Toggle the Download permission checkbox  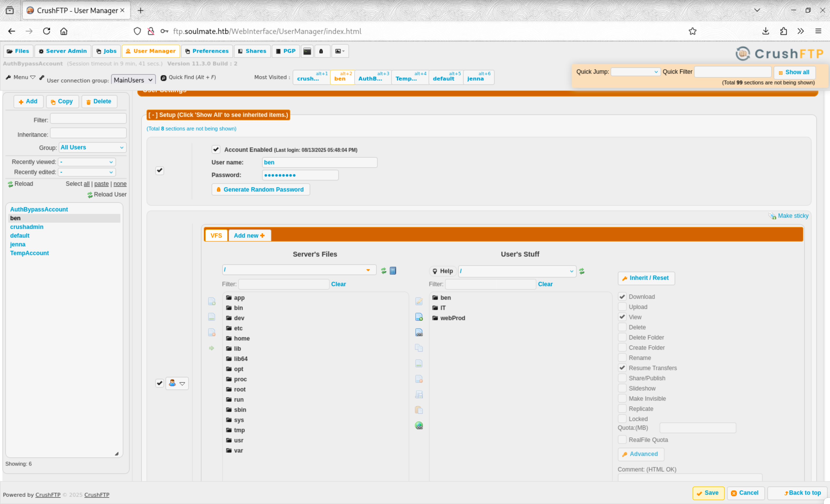tap(622, 297)
